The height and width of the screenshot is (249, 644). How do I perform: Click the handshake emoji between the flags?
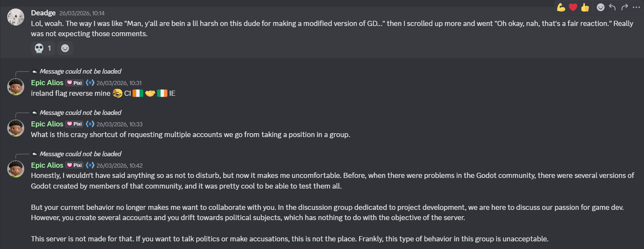pyautogui.click(x=150, y=93)
